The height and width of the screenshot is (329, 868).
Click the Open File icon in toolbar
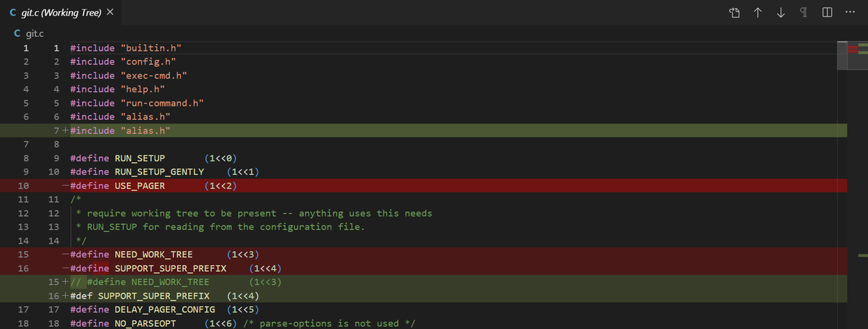[733, 12]
